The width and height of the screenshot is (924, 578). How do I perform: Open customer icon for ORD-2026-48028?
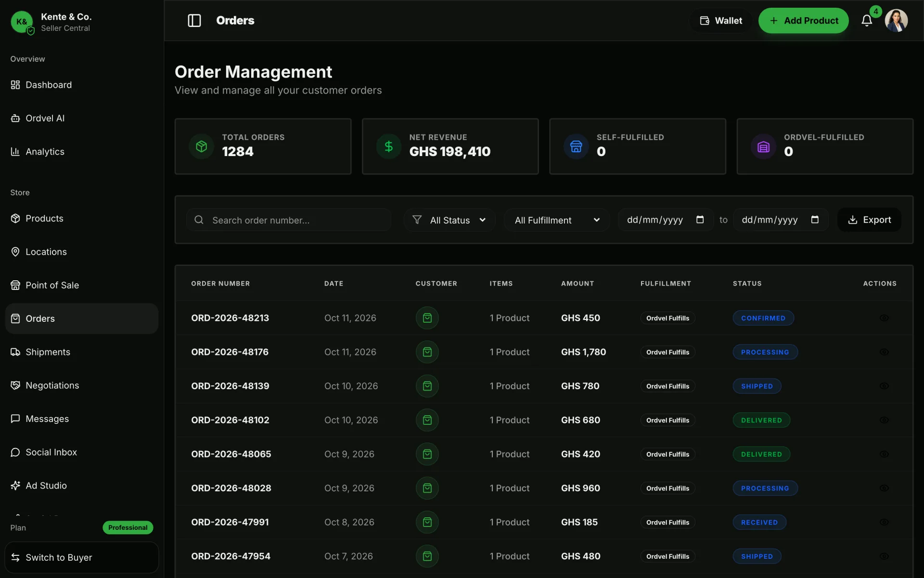[x=427, y=488]
